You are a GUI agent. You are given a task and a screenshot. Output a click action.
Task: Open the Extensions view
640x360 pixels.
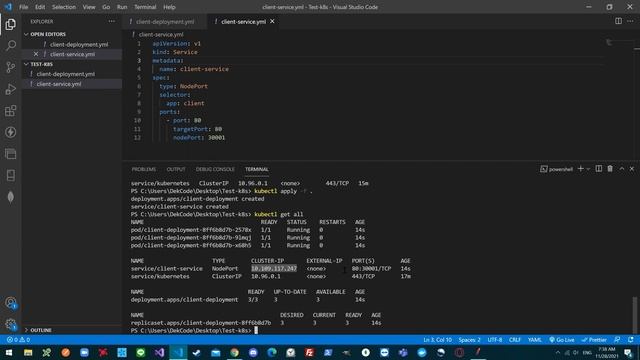pyautogui.click(x=11, y=111)
